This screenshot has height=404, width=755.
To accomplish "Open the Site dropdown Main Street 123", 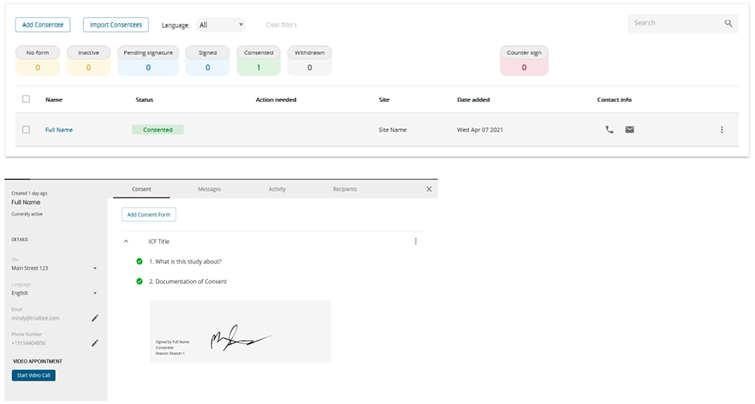I will [x=54, y=268].
